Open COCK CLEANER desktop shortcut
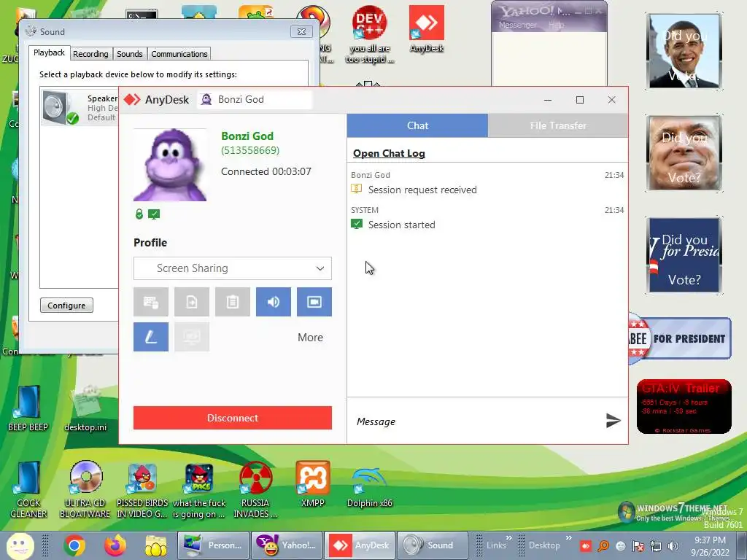Screen dimensions: 747x560 click(28, 489)
